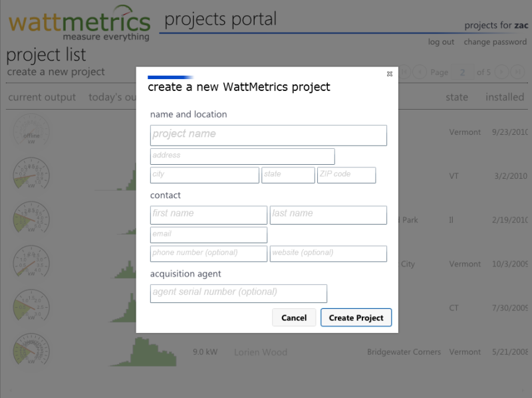
Task: Select the state input field
Action: [288, 175]
